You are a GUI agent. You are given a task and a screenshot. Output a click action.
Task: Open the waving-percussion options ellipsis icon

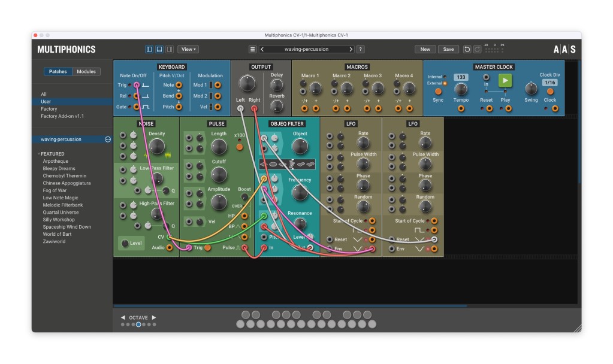point(108,139)
